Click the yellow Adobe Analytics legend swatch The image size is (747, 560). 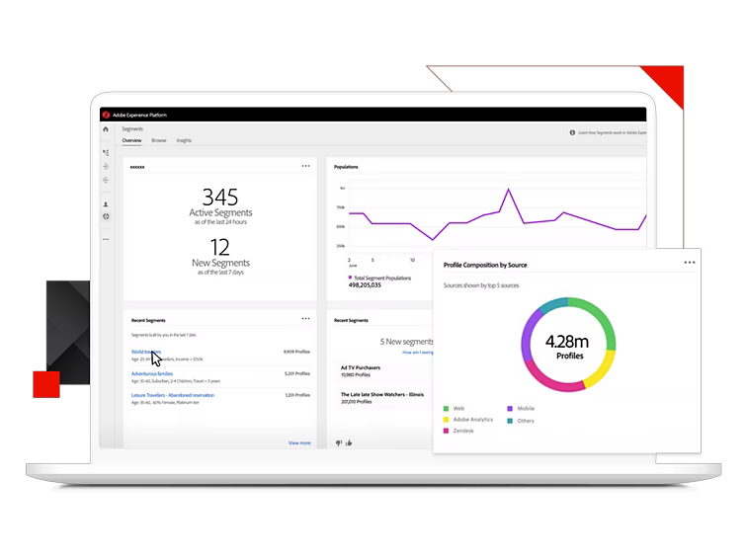pos(446,420)
